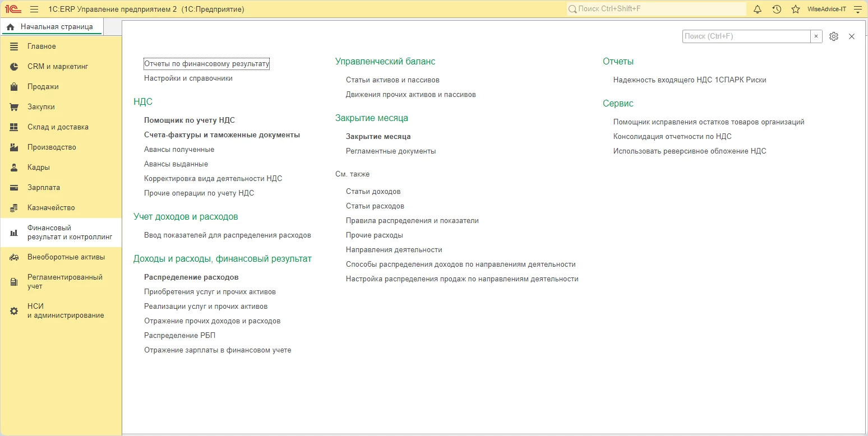Click the НСИ и администрирование gear icon
Image resolution: width=868 pixels, height=436 pixels.
point(14,311)
